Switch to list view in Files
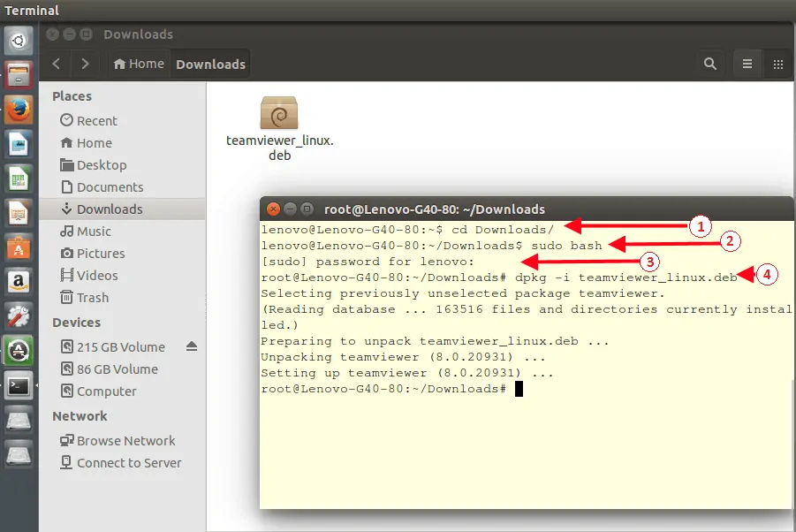 (x=747, y=64)
